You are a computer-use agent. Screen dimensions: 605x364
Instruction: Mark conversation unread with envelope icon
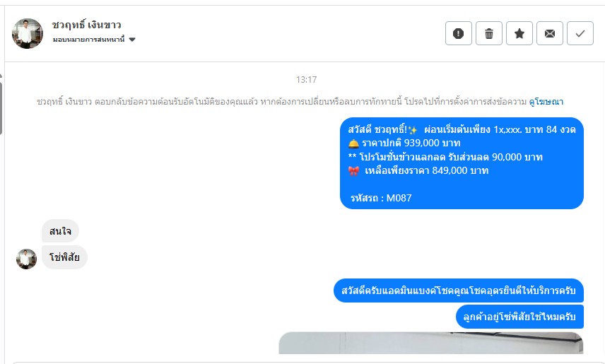click(550, 34)
